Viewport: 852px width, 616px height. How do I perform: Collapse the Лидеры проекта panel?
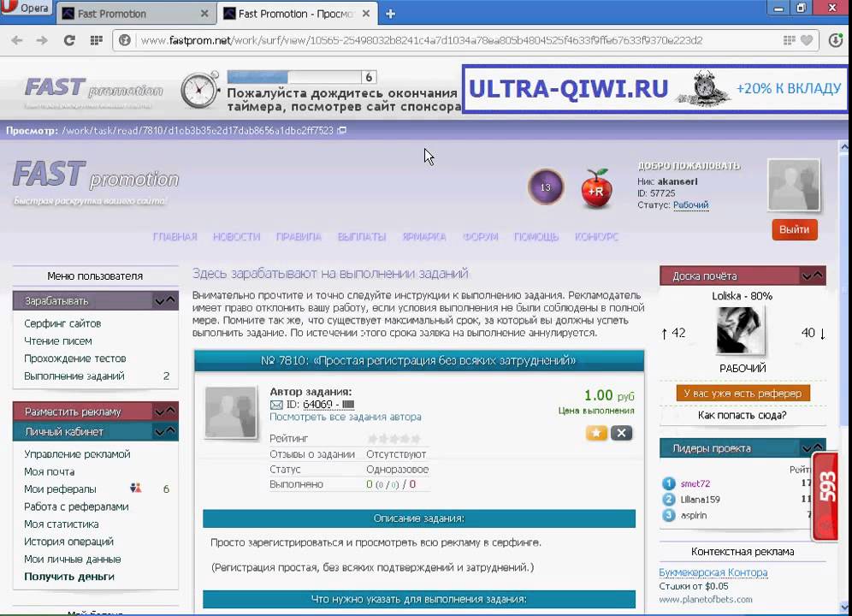[x=812, y=448]
